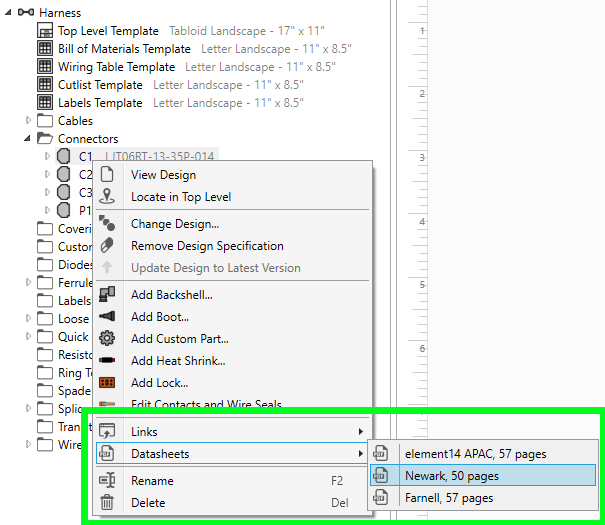
Task: Click the Cutlist Template table icon
Action: point(45,84)
